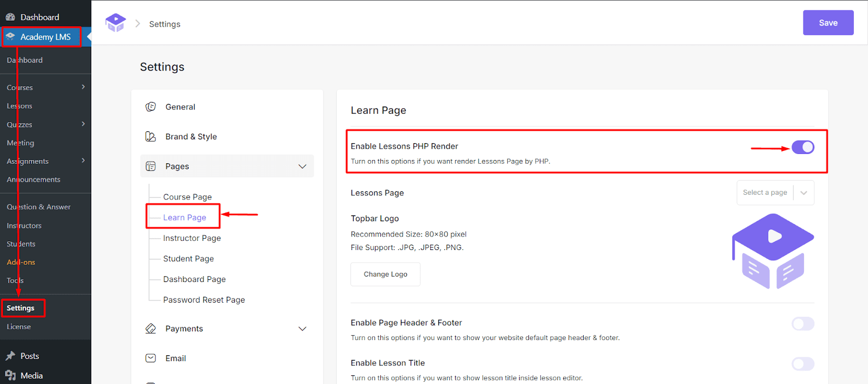Viewport: 868px width, 384px height.
Task: Open the Lessons Page select dropdown
Action: [x=775, y=193]
